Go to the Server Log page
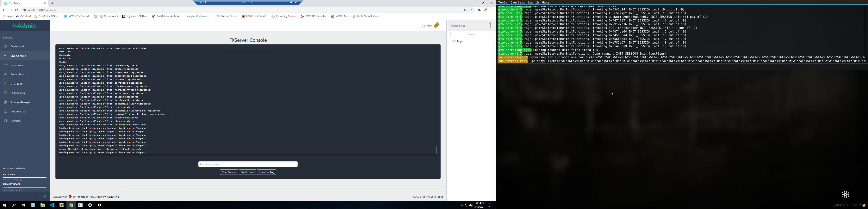Screen dimensions: 868x209 click(x=17, y=74)
